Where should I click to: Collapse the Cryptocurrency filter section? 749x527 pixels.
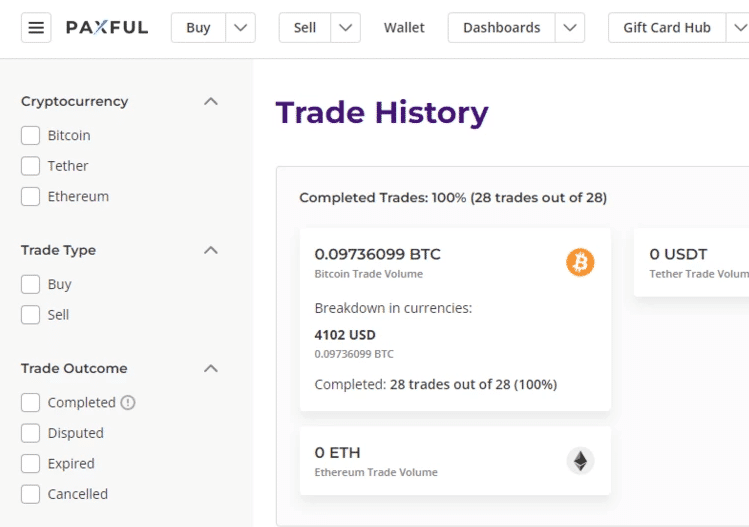click(x=210, y=101)
